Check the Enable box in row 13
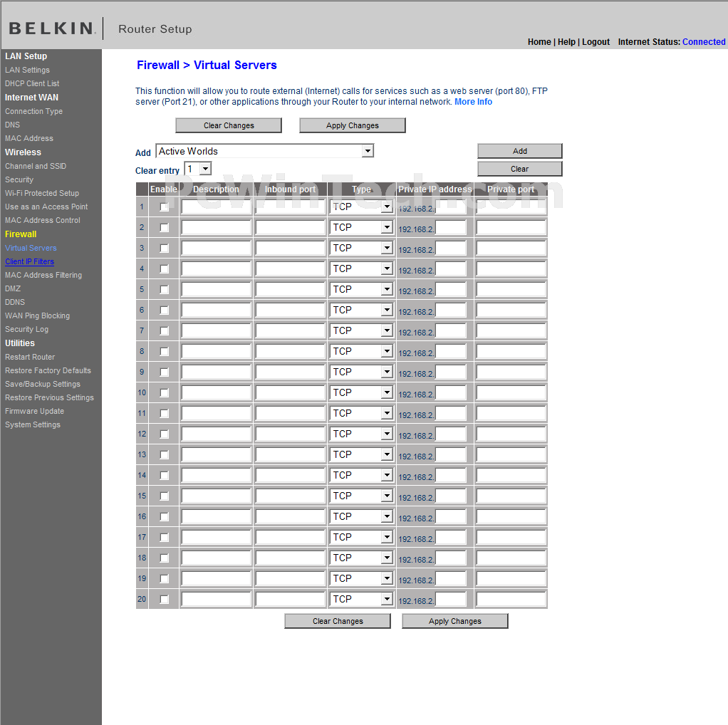 (164, 455)
